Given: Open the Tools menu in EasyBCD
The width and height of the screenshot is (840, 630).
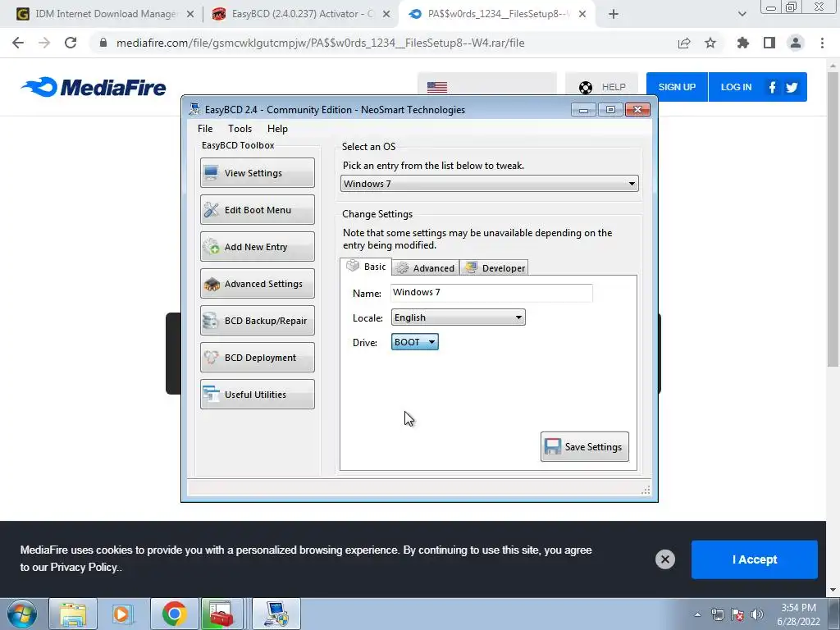Looking at the screenshot, I should pos(240,129).
